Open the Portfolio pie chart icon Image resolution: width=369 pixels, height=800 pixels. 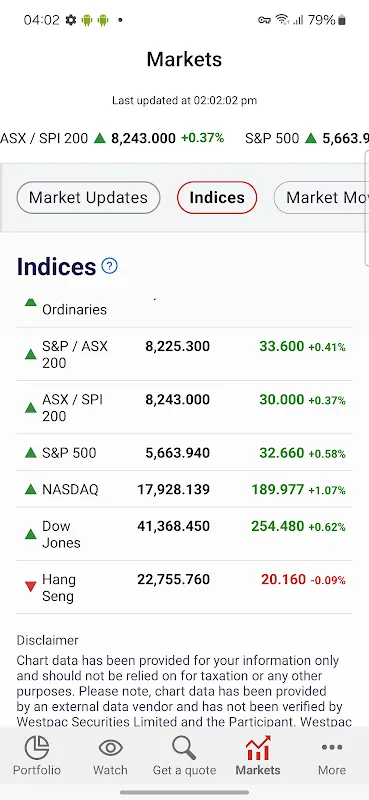(37, 748)
